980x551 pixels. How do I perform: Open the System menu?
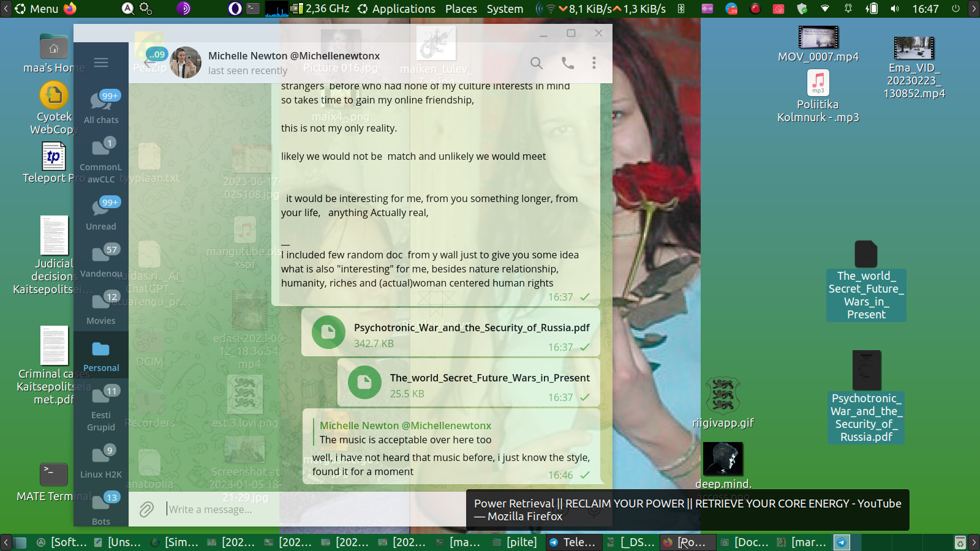[x=505, y=9]
